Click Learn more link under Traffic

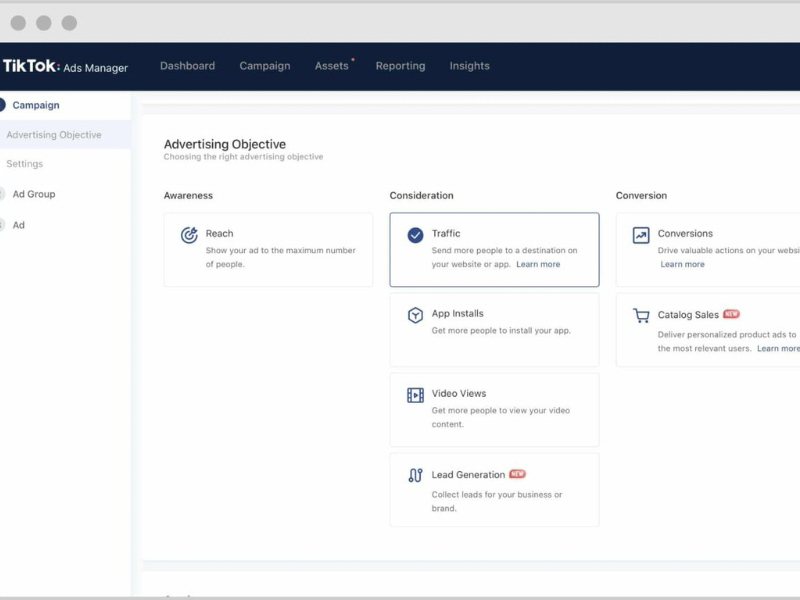tap(538, 265)
